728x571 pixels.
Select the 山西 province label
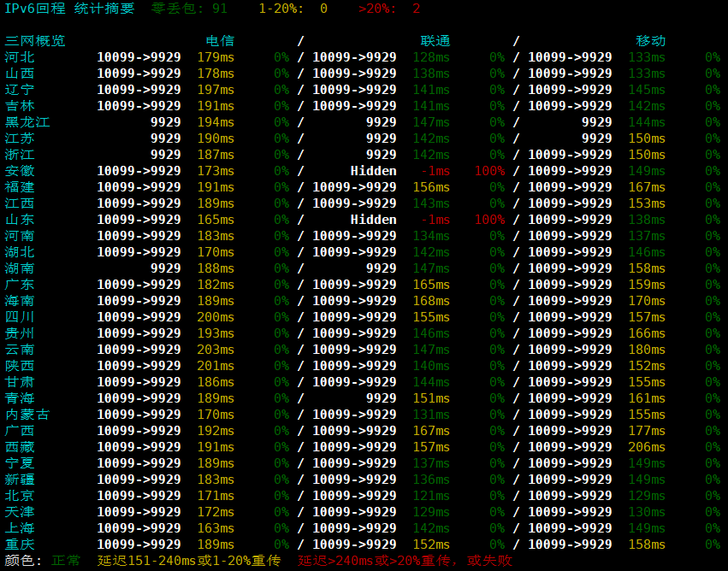pyautogui.click(x=20, y=74)
